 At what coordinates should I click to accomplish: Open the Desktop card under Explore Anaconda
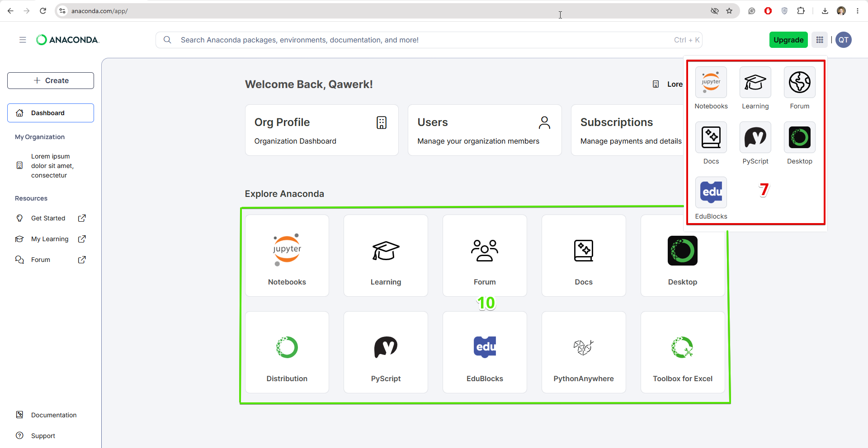(683, 256)
